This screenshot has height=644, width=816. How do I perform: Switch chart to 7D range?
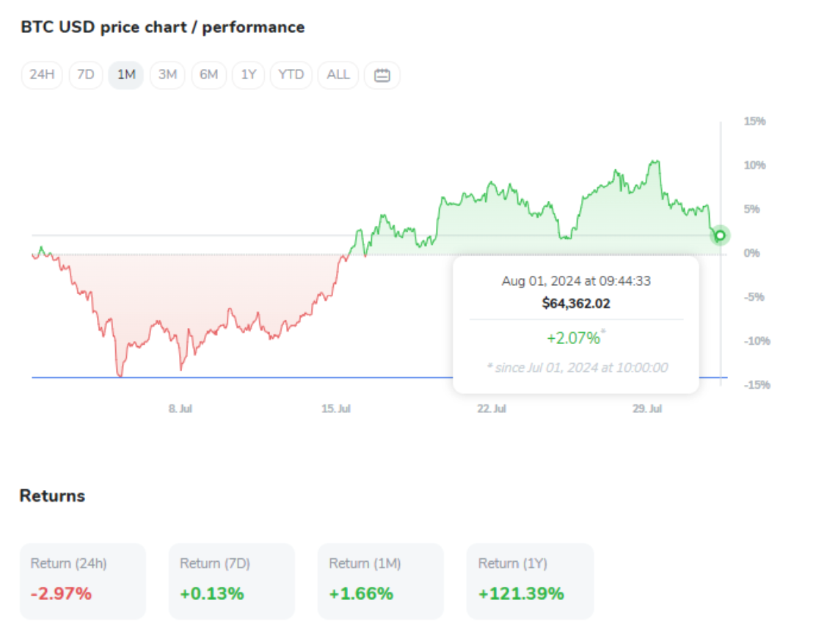pyautogui.click(x=86, y=75)
